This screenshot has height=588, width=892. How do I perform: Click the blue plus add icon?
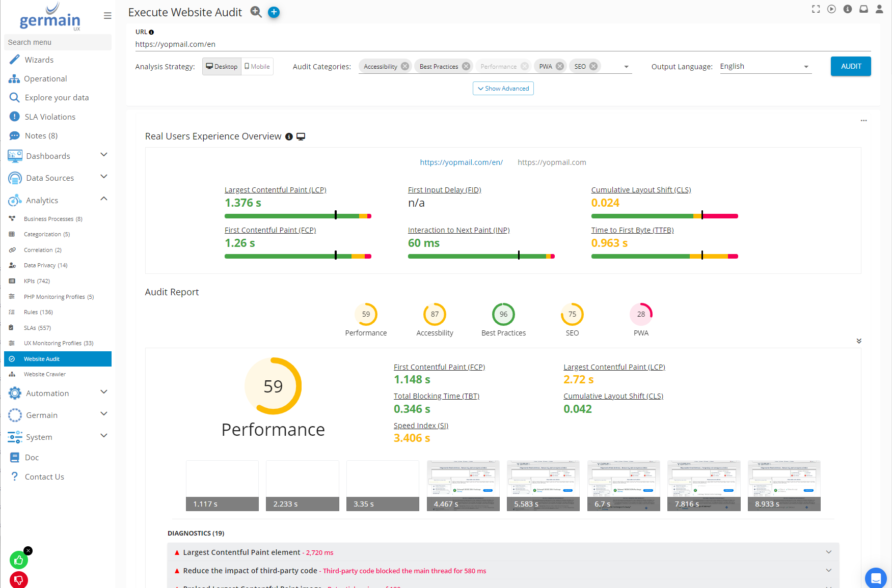pos(274,12)
